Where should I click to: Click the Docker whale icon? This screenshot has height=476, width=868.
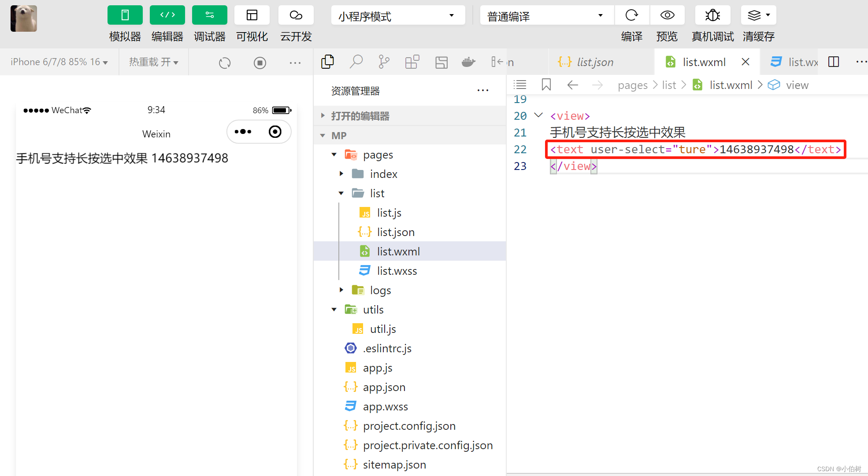tap(468, 62)
